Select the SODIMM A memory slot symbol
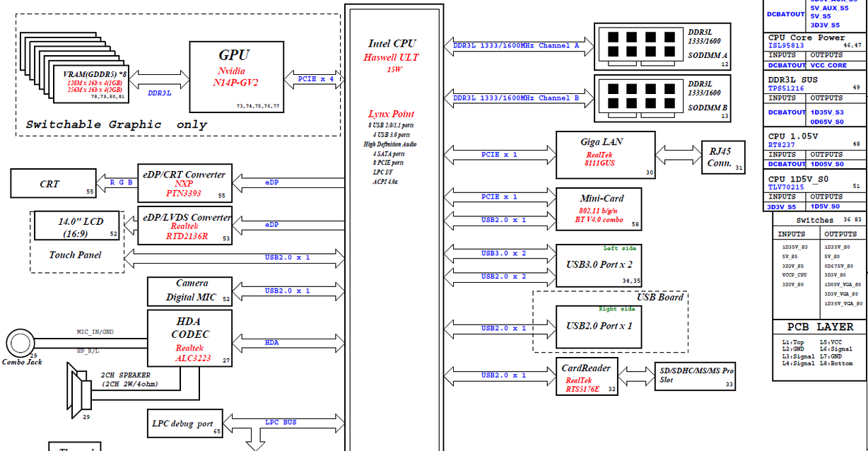The height and width of the screenshot is (451, 868). 640,46
